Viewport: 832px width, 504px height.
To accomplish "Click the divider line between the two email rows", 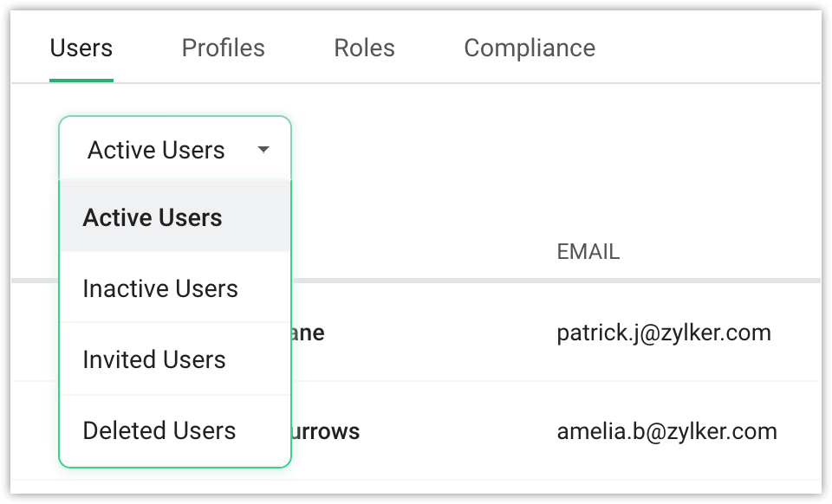I will tap(555, 381).
